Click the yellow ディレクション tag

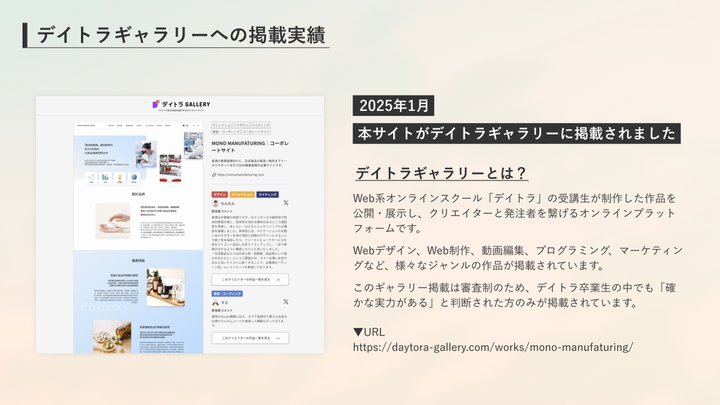pyautogui.click(x=242, y=195)
